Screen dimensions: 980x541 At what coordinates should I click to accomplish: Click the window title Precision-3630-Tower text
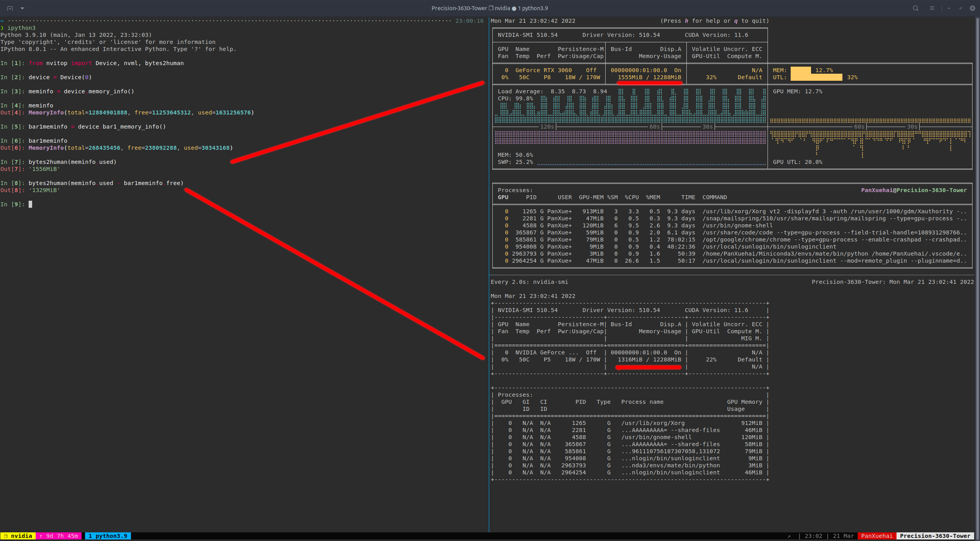click(459, 8)
